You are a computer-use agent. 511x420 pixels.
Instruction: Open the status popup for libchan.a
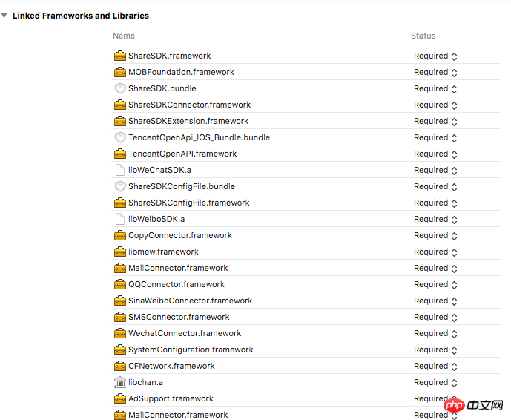click(x=435, y=382)
